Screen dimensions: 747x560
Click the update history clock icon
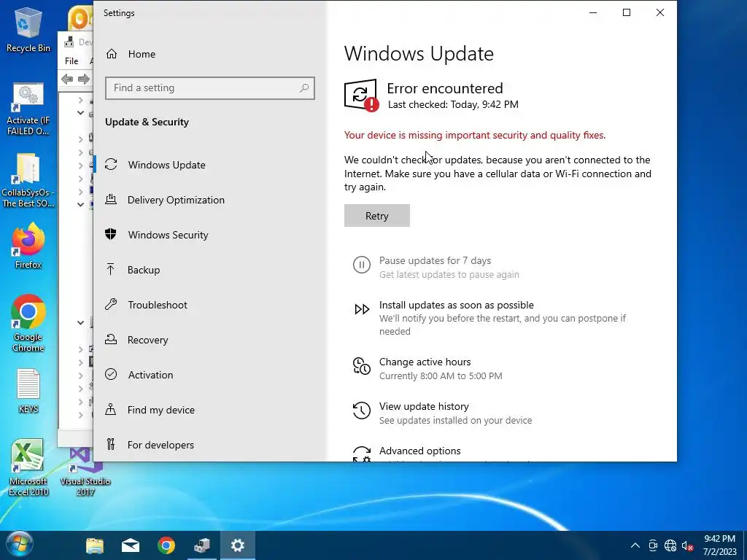coord(362,411)
